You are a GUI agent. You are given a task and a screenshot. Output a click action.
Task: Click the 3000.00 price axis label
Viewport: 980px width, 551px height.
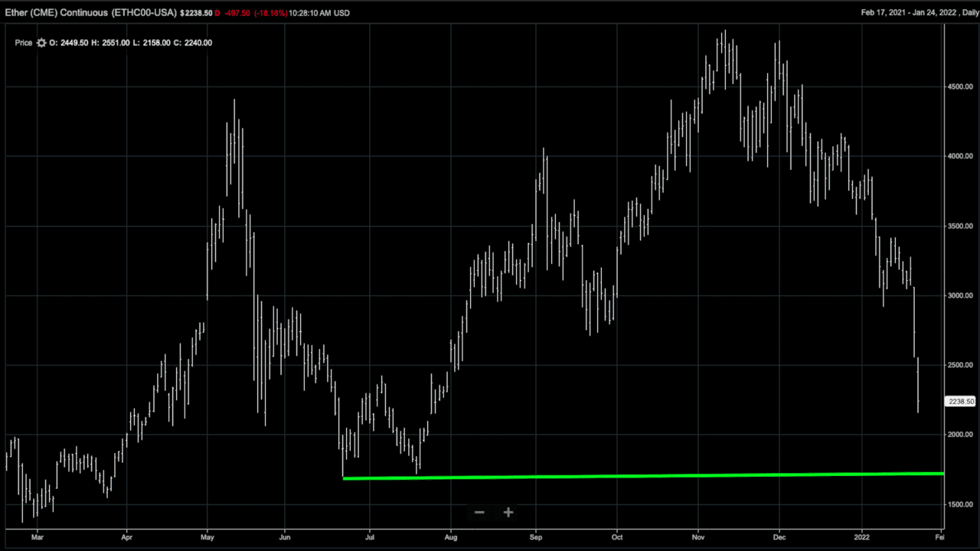(959, 295)
